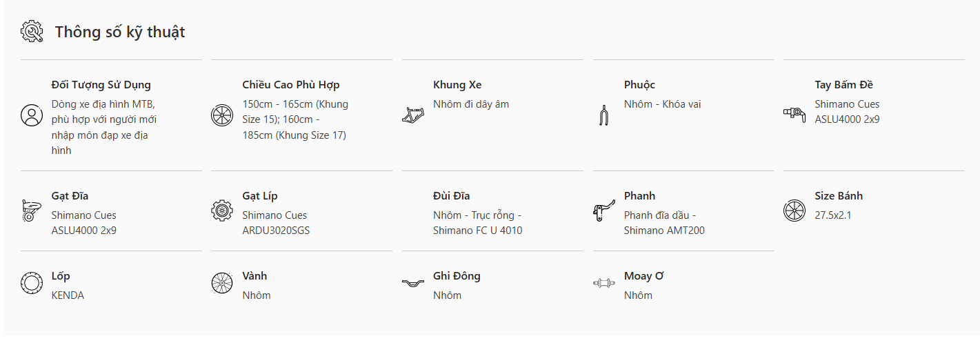This screenshot has width=980, height=341.
Task: Click the 27.5x2.1 wheel size value
Action: [x=833, y=215]
